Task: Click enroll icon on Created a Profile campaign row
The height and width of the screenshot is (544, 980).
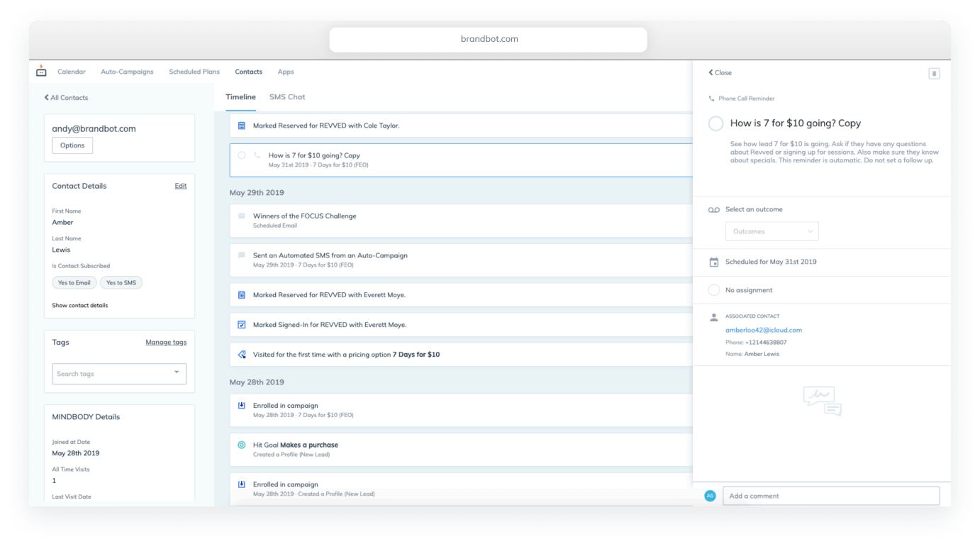Action: [241, 484]
